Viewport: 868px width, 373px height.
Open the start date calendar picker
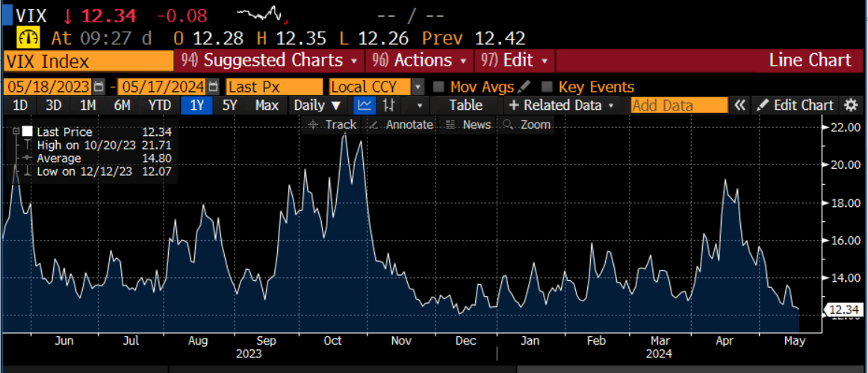point(99,87)
